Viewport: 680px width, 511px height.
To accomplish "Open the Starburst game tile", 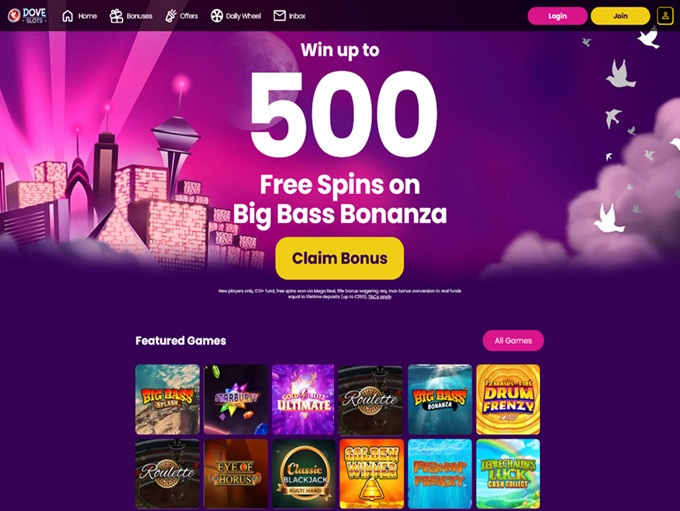I will click(236, 400).
